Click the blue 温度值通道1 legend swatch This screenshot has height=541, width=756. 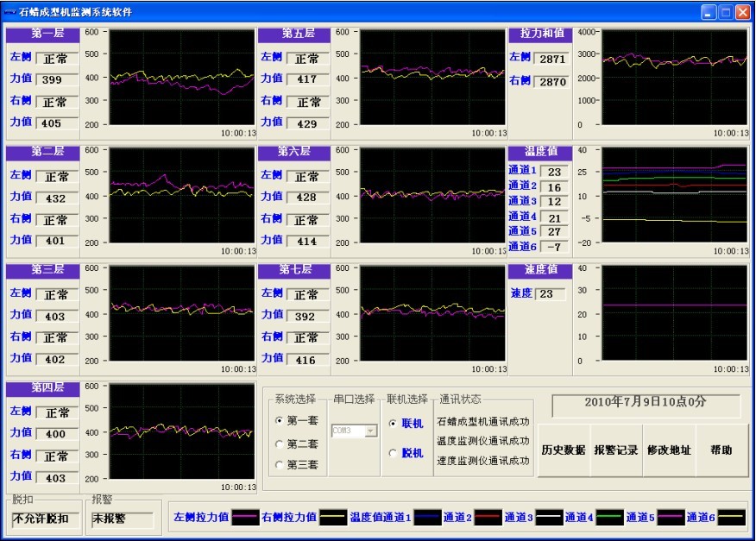coord(427,518)
